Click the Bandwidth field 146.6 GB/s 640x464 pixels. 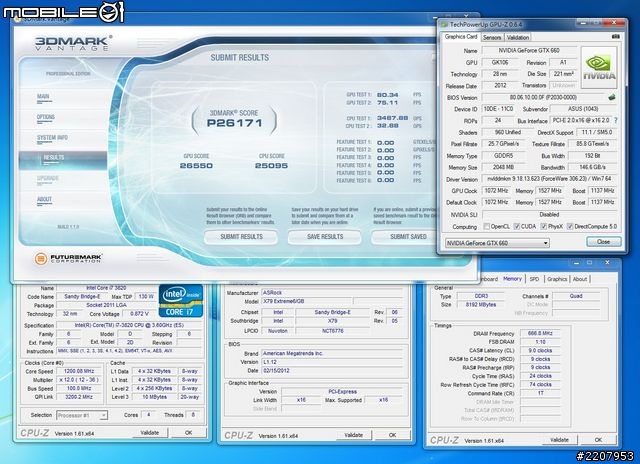pos(592,167)
